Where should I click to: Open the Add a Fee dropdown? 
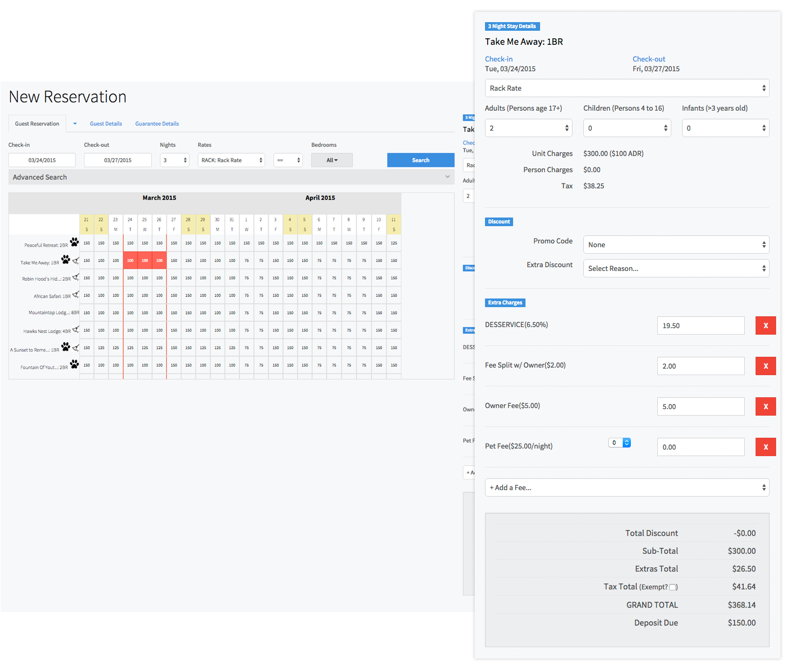[627, 487]
